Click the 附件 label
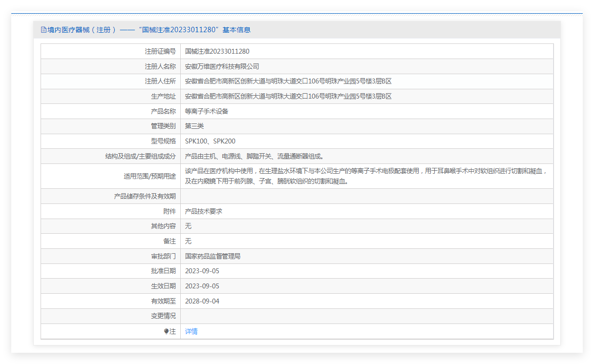This screenshot has width=594, height=364. click(170, 211)
